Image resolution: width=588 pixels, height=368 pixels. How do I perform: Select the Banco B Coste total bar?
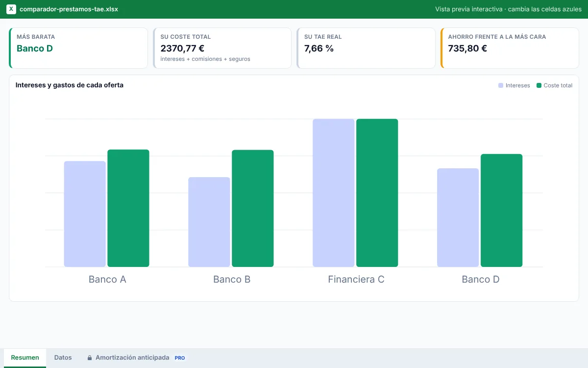point(253,209)
